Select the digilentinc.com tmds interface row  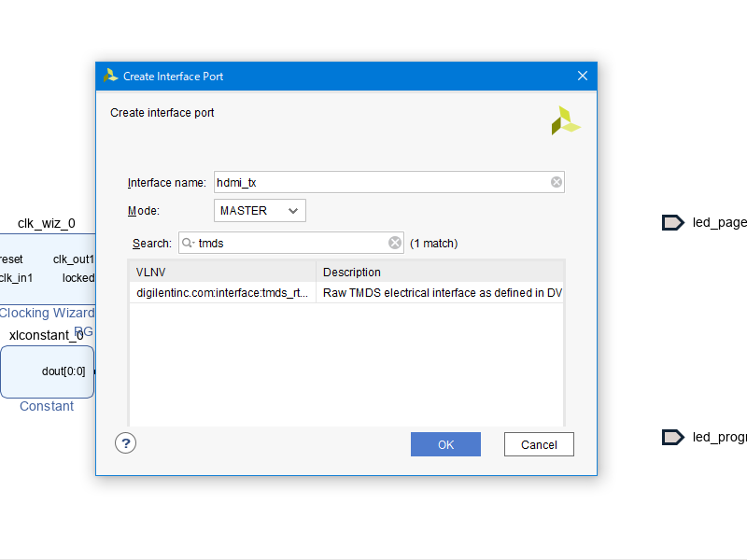[222, 293]
